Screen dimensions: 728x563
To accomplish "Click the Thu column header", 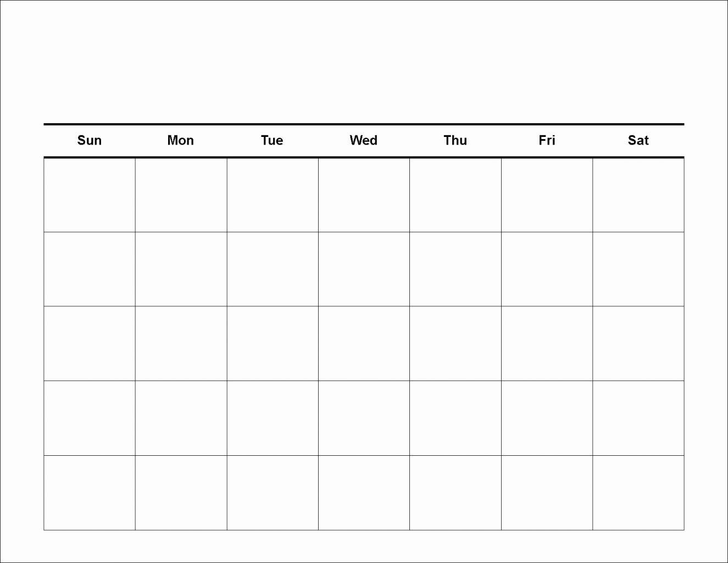I will point(455,140).
